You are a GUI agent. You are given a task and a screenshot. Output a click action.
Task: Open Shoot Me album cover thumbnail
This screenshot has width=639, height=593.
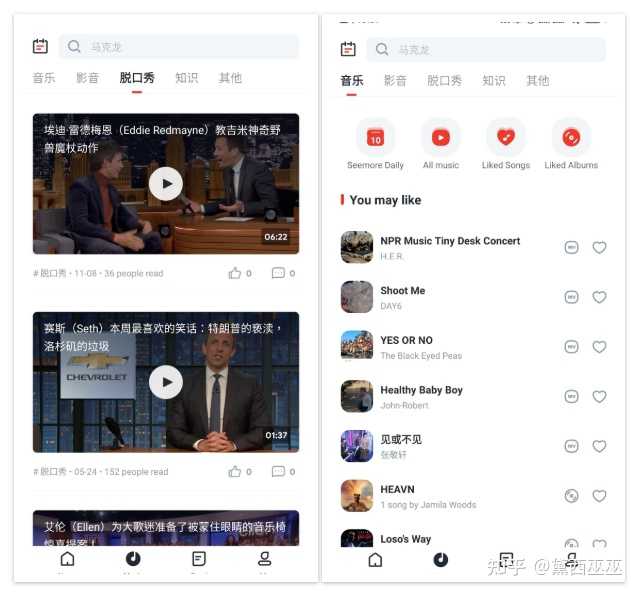tap(357, 297)
